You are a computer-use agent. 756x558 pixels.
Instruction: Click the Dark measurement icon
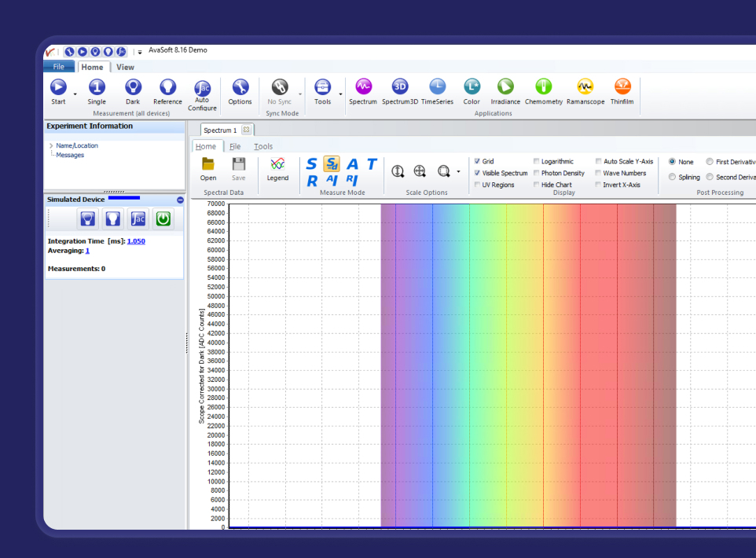click(x=132, y=88)
